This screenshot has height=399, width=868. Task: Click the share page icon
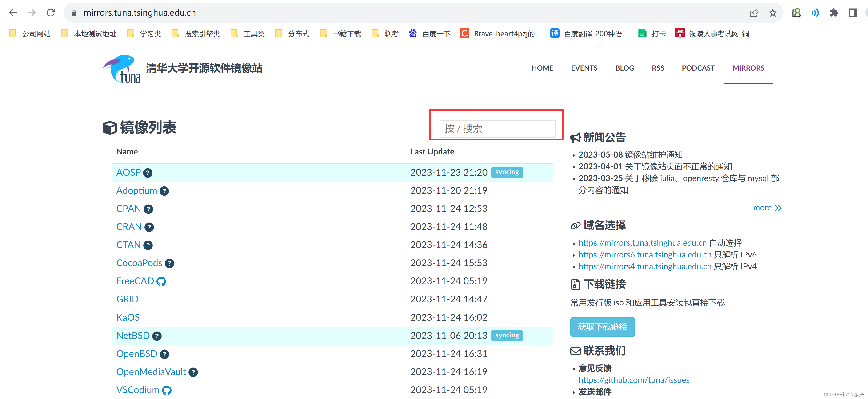tap(754, 13)
